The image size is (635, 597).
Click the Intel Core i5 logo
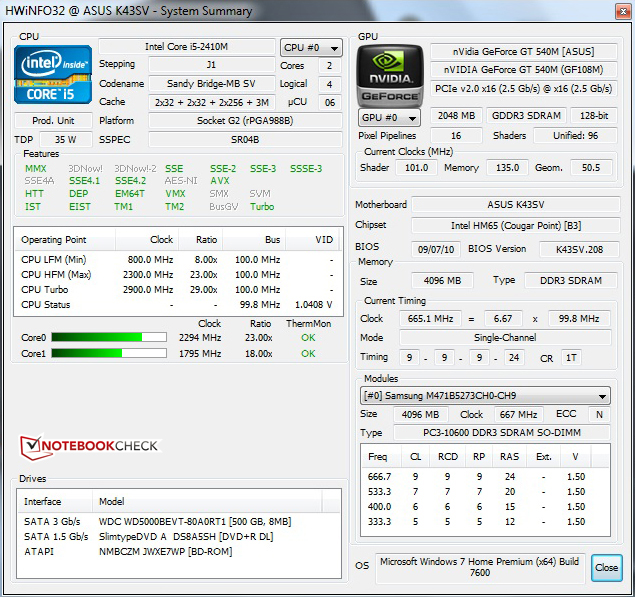point(53,75)
